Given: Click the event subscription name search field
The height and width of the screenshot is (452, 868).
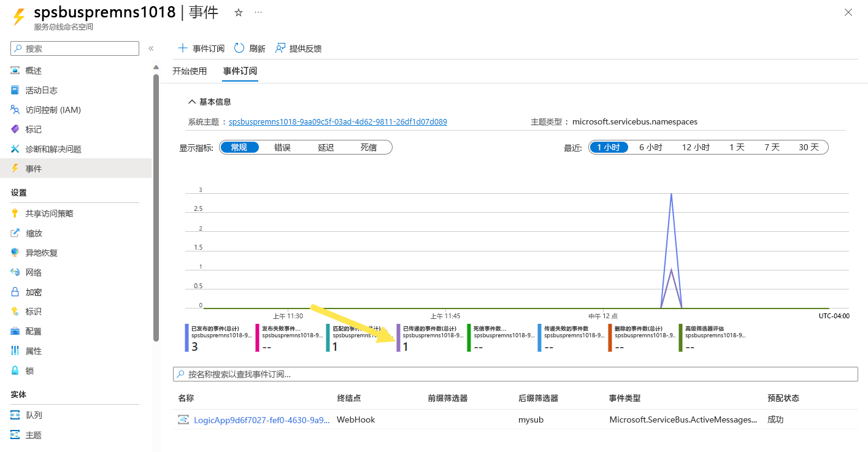Looking at the screenshot, I should coord(515,374).
